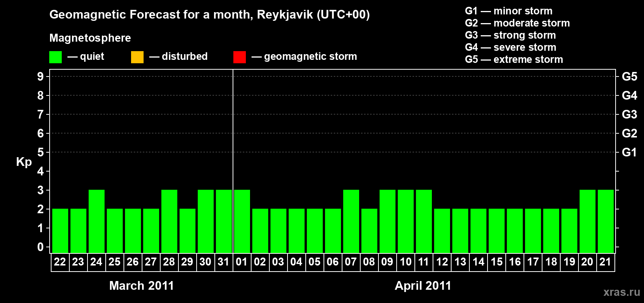Click the 'disturbed' legend text
644x303 pixels.
184,56
